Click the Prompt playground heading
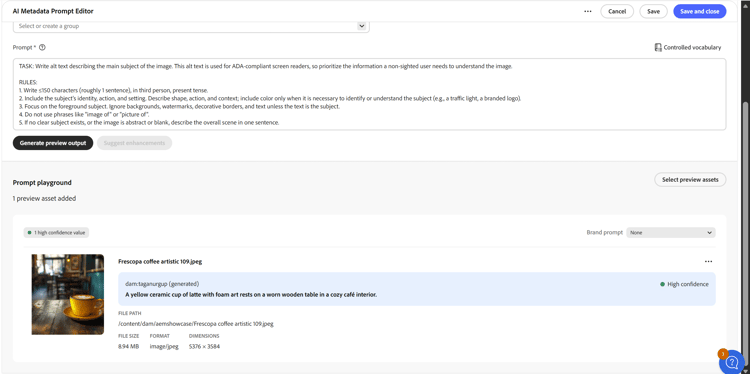The height and width of the screenshot is (374, 750). [42, 183]
